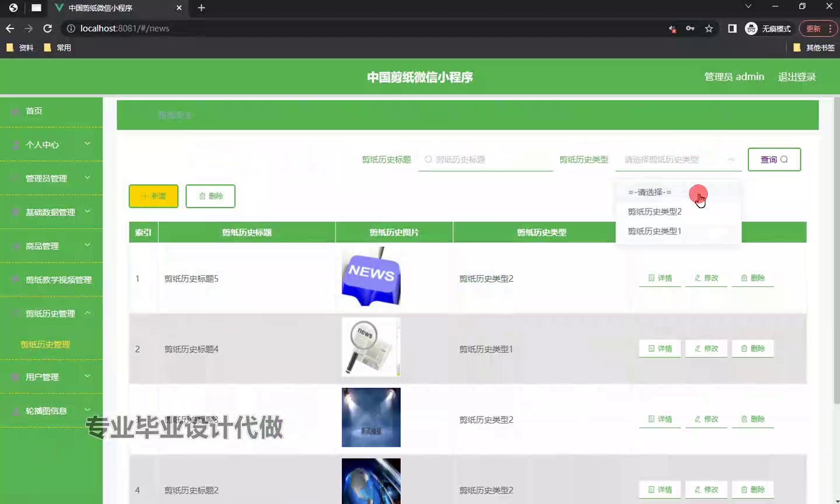840x504 pixels.
Task: Open the 常用 bookmarks folder
Action: [x=57, y=47]
